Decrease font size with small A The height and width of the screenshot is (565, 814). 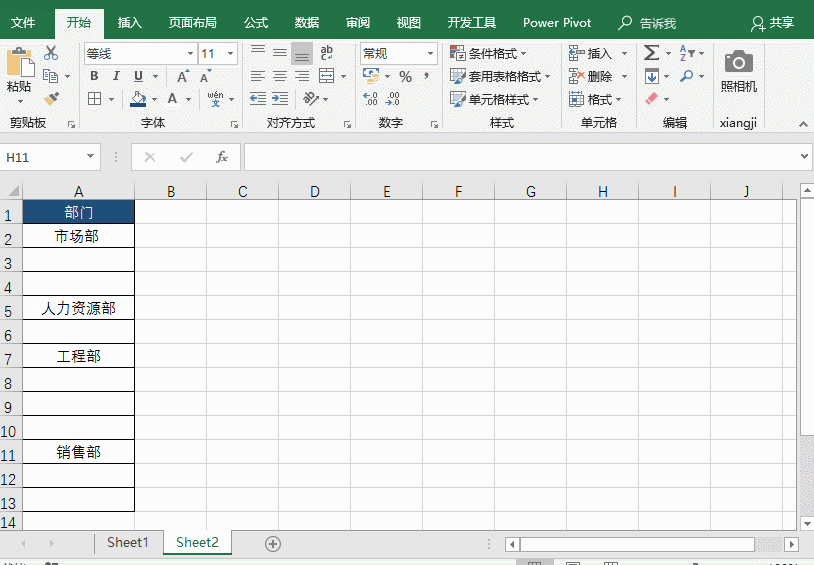point(206,76)
